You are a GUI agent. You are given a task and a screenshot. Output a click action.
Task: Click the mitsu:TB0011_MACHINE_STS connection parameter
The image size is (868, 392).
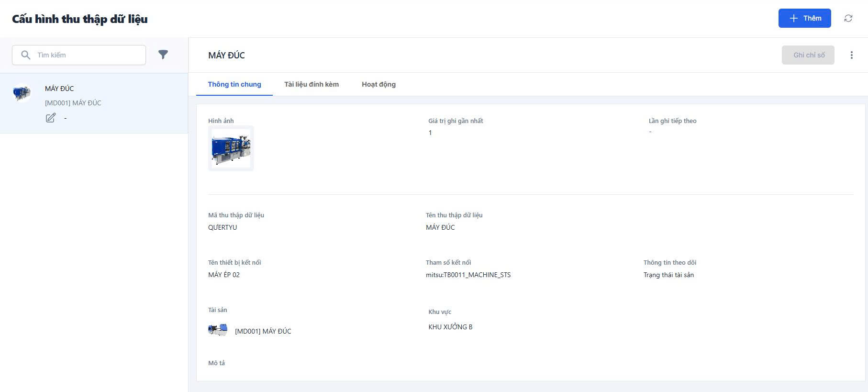tap(468, 275)
